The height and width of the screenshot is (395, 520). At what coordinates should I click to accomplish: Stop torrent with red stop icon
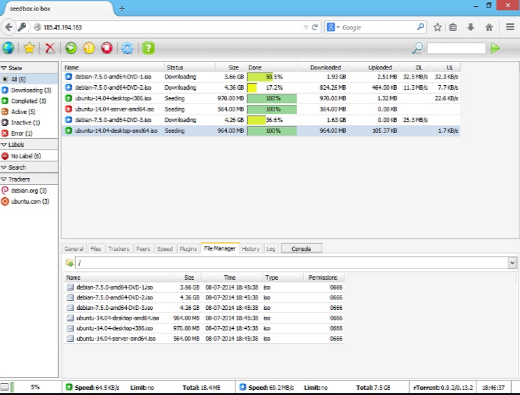click(x=107, y=48)
